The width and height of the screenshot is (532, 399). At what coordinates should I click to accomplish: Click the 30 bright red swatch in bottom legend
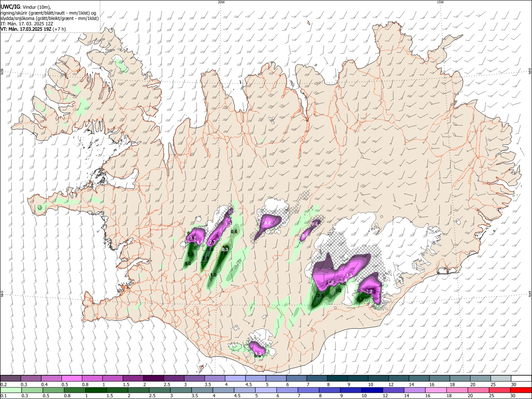[521, 390]
